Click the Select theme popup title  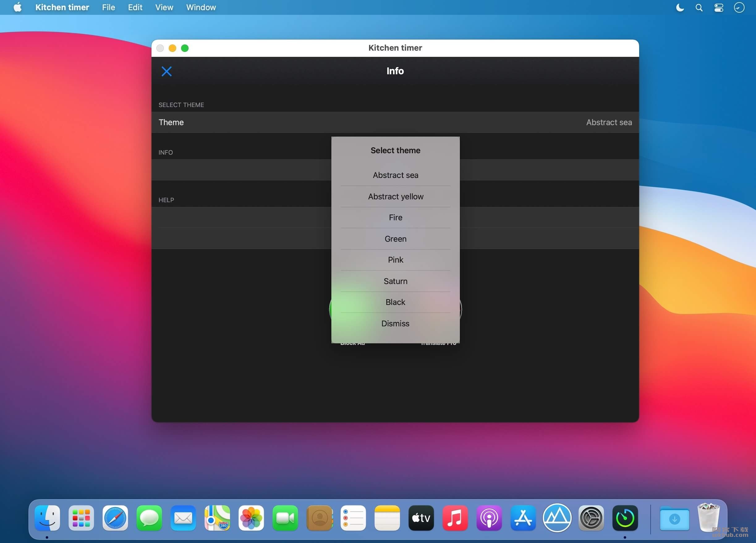pos(395,150)
